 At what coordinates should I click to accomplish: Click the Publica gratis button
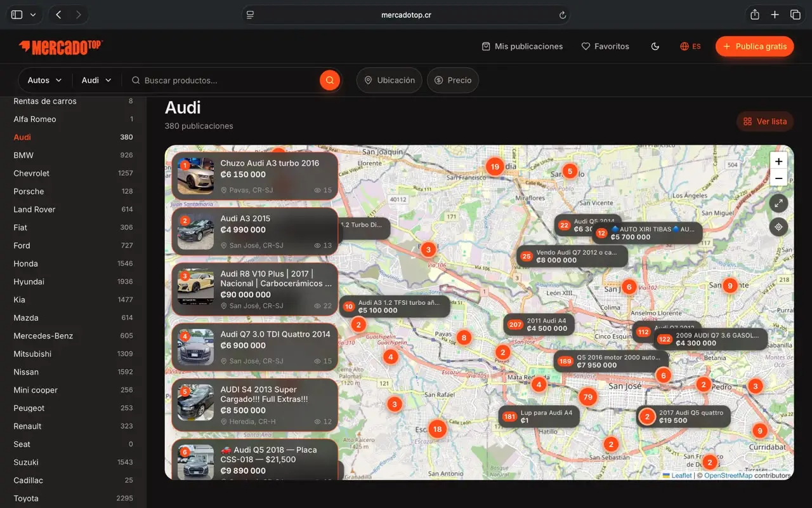(754, 46)
